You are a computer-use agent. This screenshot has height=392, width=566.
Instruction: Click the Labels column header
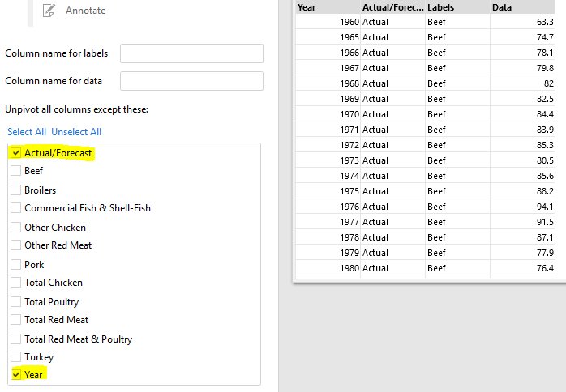[457, 7]
